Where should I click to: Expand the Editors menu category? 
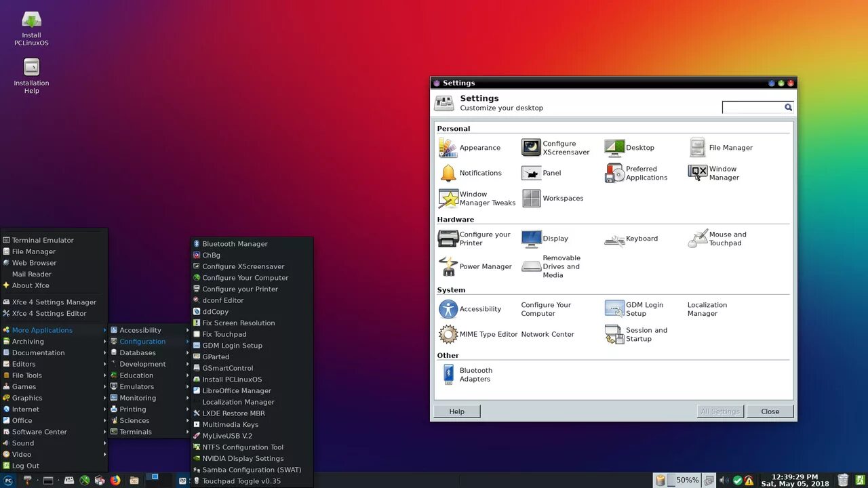54,364
